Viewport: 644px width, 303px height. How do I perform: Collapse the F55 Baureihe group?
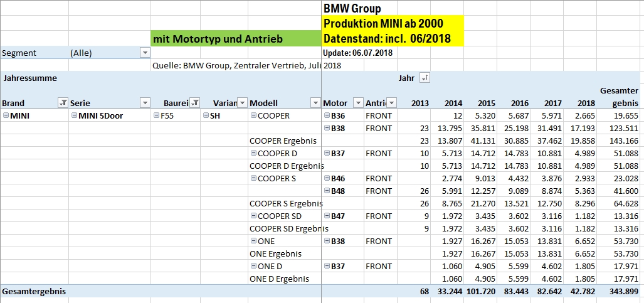coord(156,115)
